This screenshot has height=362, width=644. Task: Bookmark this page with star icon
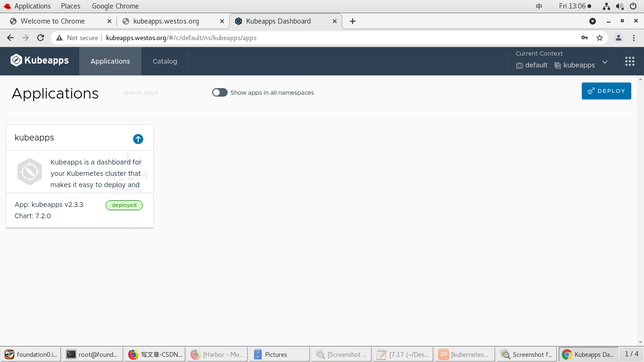[600, 38]
